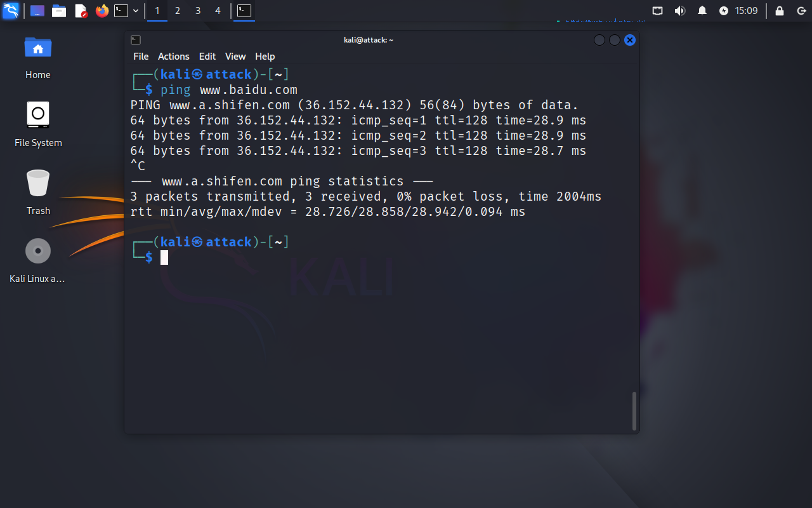Open the terminal Actions menu
Image resolution: width=812 pixels, height=508 pixels.
pos(174,57)
